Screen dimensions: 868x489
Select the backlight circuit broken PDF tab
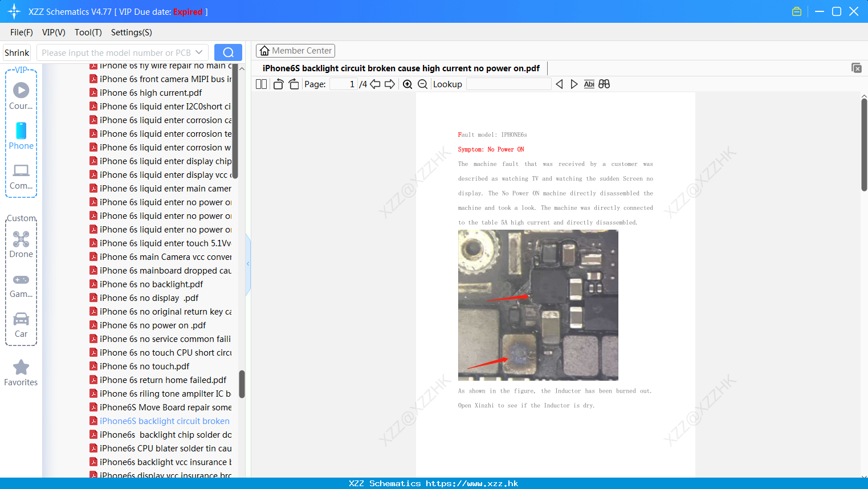(401, 68)
